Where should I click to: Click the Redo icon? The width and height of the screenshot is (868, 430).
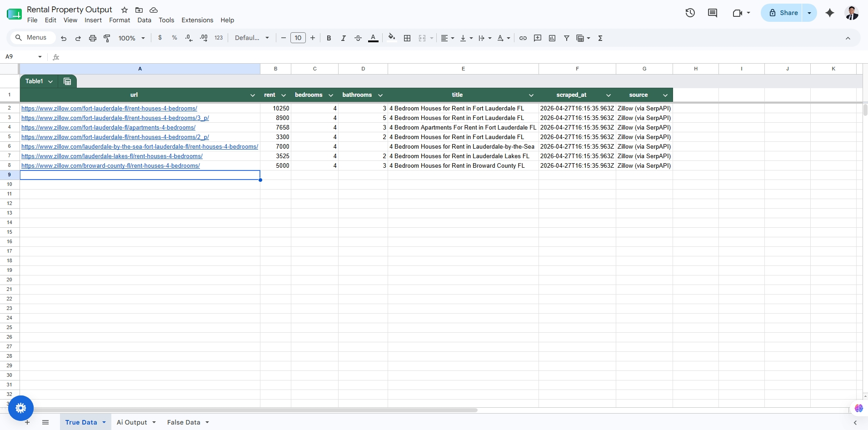[x=78, y=38]
